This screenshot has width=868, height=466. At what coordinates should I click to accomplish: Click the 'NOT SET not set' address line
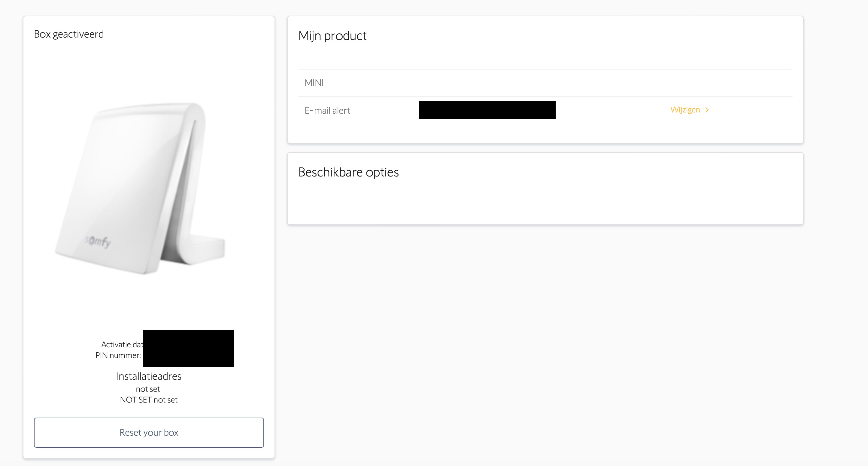pyautogui.click(x=148, y=400)
